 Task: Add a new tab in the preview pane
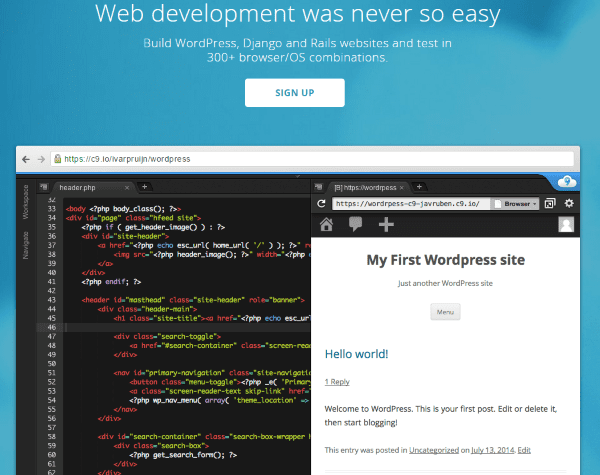tap(419, 187)
